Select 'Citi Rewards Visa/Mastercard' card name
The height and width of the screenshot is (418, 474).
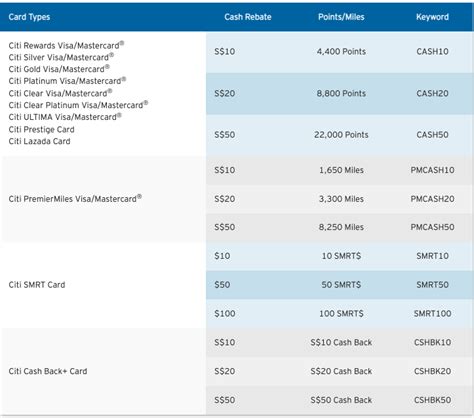pyautogui.click(x=66, y=45)
